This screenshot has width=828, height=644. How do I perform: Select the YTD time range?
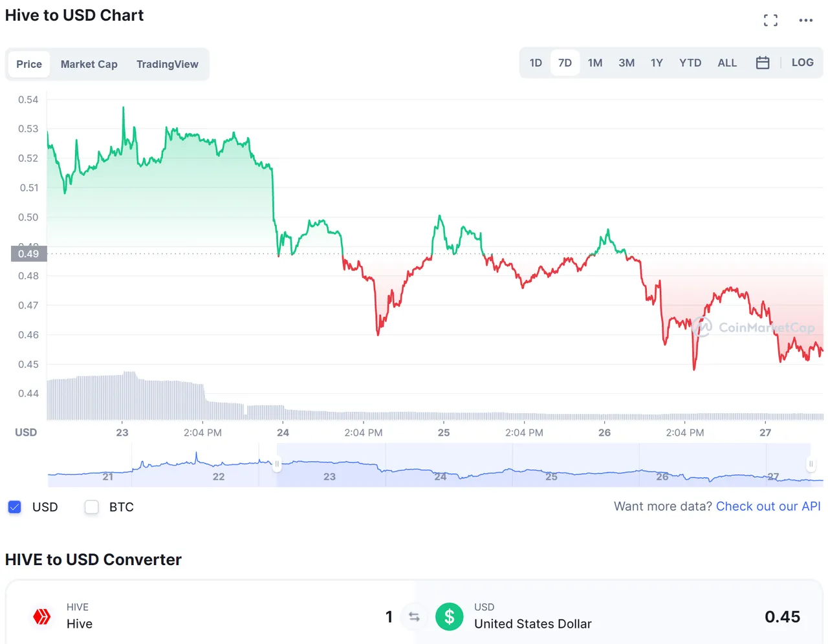(x=690, y=63)
